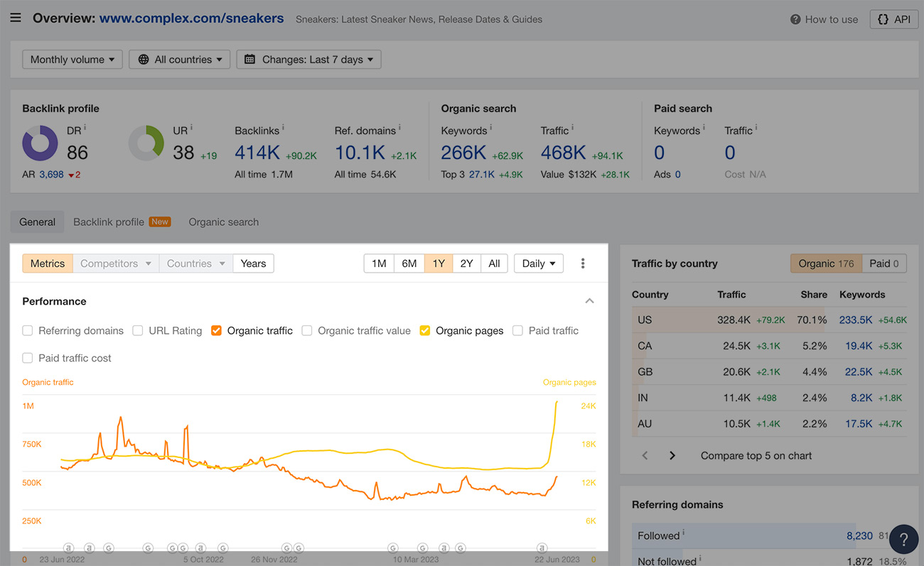Screen dimensions: 924x566
Task: Enable the Paid traffic cost checkbox
Action: point(28,359)
